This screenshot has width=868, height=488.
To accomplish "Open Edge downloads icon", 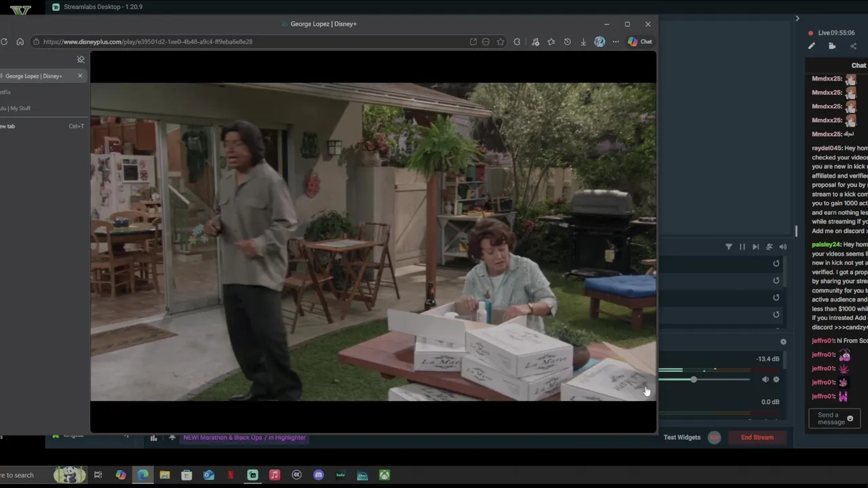I will [x=583, y=41].
